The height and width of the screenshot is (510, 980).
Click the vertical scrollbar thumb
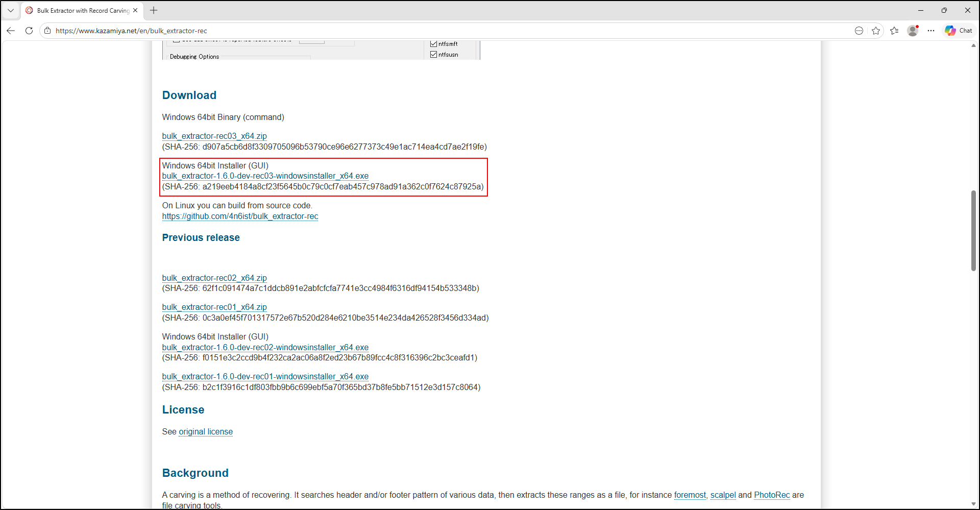click(x=973, y=231)
